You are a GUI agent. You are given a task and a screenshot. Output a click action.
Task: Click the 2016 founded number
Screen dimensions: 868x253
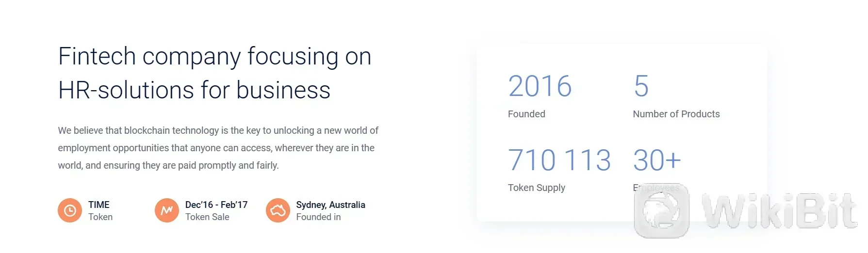540,86
